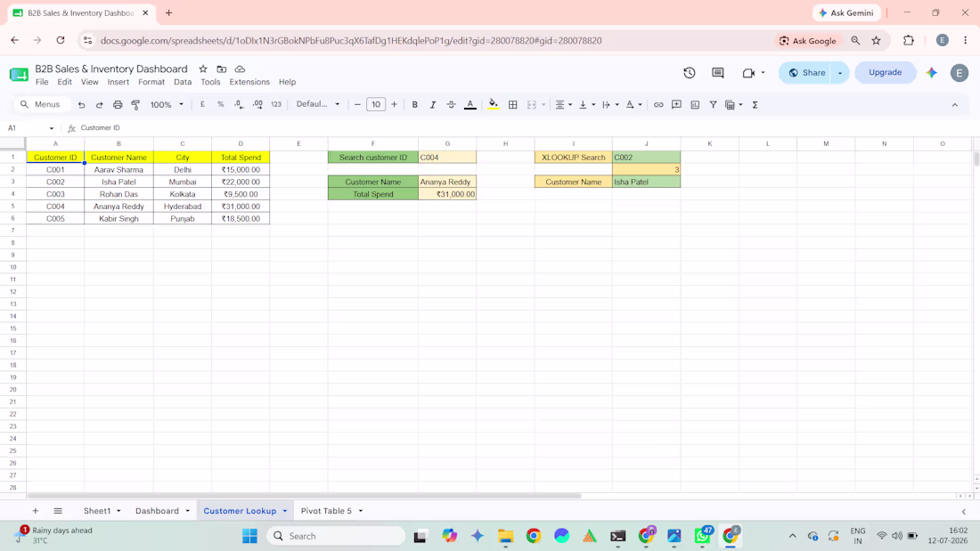Open the fill color picker
The image size is (980, 551).
[x=494, y=105]
